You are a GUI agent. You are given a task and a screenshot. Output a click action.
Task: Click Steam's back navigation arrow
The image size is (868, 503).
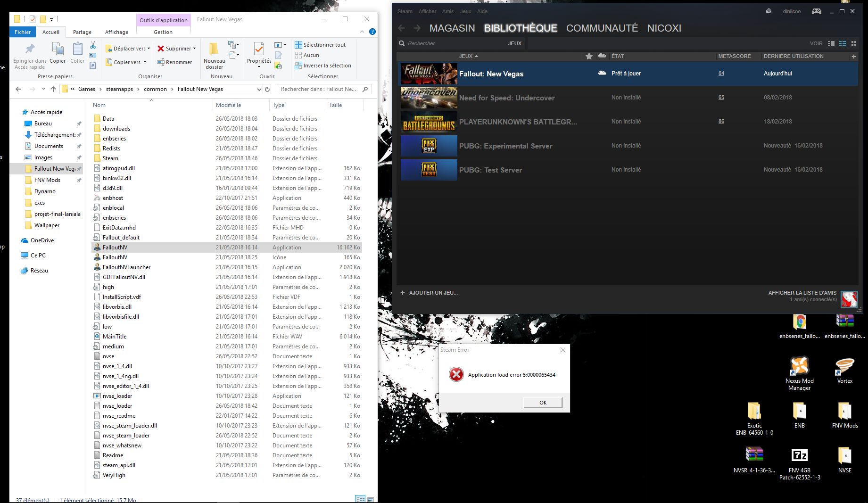point(402,28)
